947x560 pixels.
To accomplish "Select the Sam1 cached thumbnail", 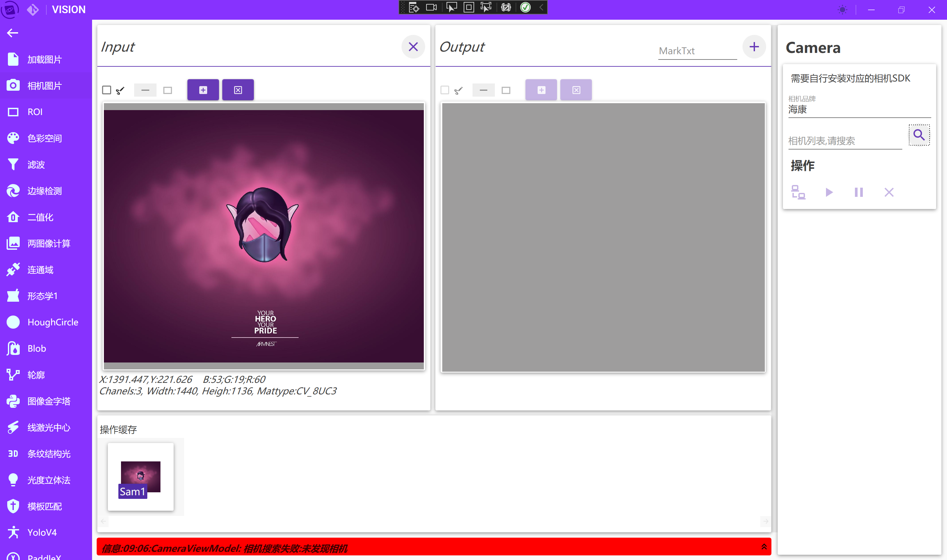I will point(140,477).
